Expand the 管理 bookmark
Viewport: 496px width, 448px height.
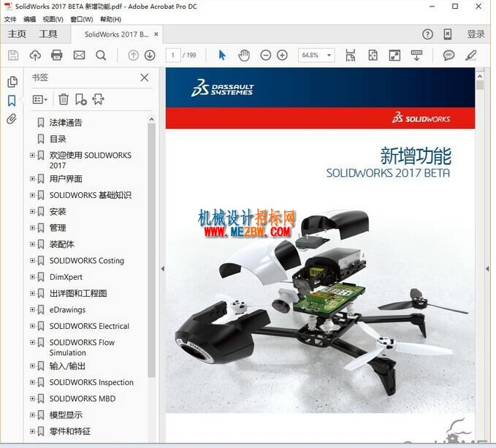pyautogui.click(x=32, y=228)
